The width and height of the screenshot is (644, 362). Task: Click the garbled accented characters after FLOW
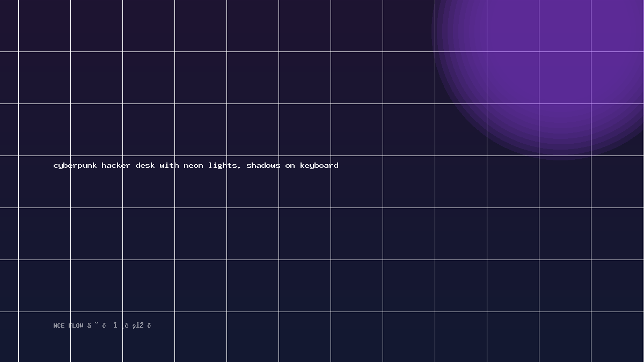tap(120, 326)
